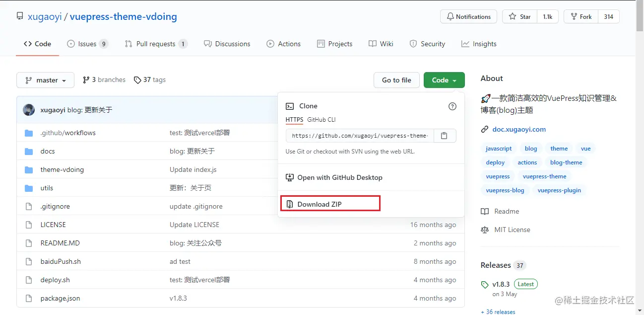Click the README.MD file icon

29,243
